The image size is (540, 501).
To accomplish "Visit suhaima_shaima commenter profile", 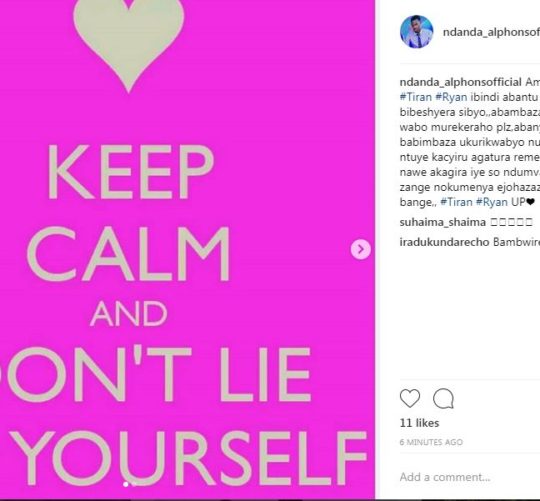I will point(443,222).
